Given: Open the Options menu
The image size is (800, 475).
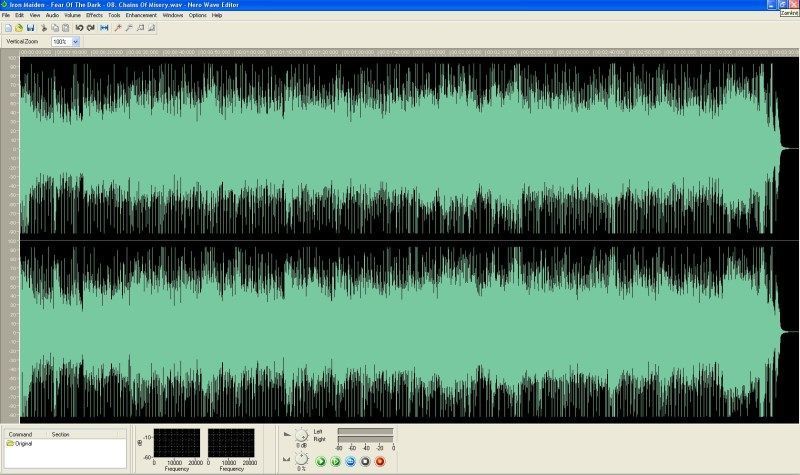Looking at the screenshot, I should [198, 15].
